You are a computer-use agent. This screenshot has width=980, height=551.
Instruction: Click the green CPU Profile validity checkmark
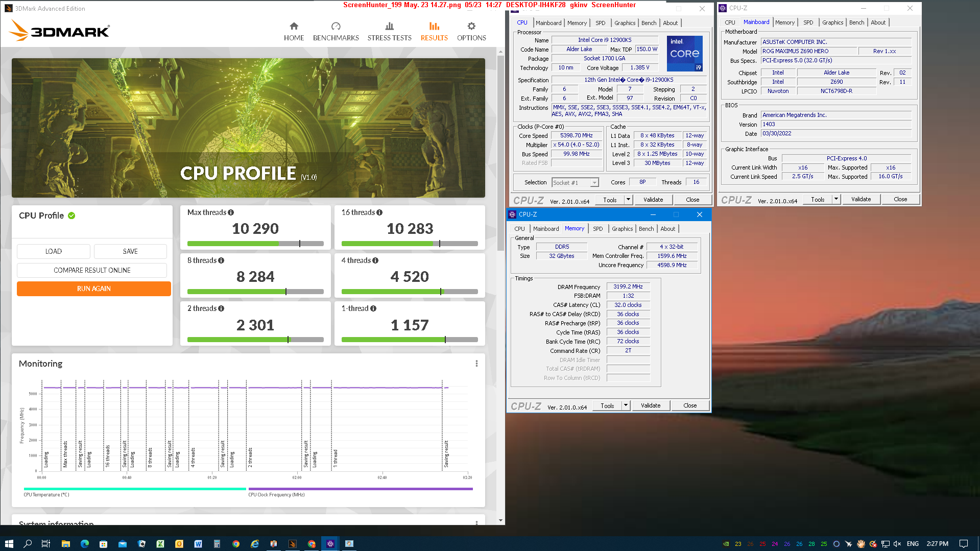(x=71, y=215)
